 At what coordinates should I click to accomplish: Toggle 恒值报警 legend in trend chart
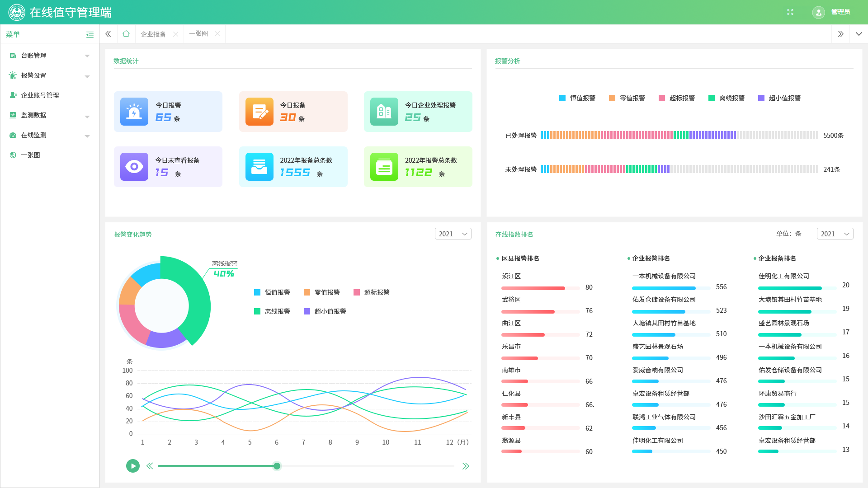point(272,292)
